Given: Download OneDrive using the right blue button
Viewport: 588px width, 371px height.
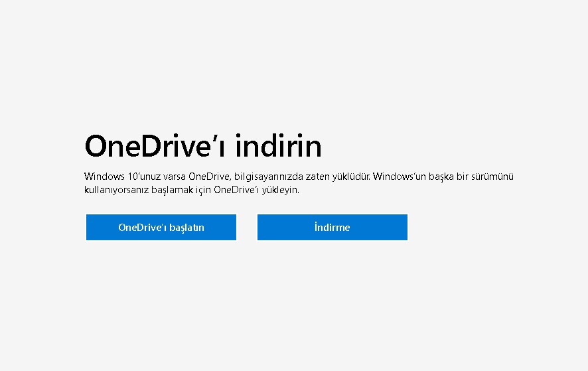Looking at the screenshot, I should pos(332,227).
